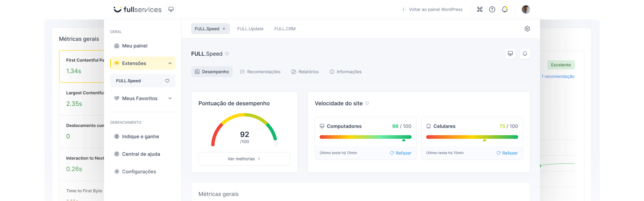Close the FULL.Speed tab
This screenshot has width=644, height=201.
coord(224,29)
